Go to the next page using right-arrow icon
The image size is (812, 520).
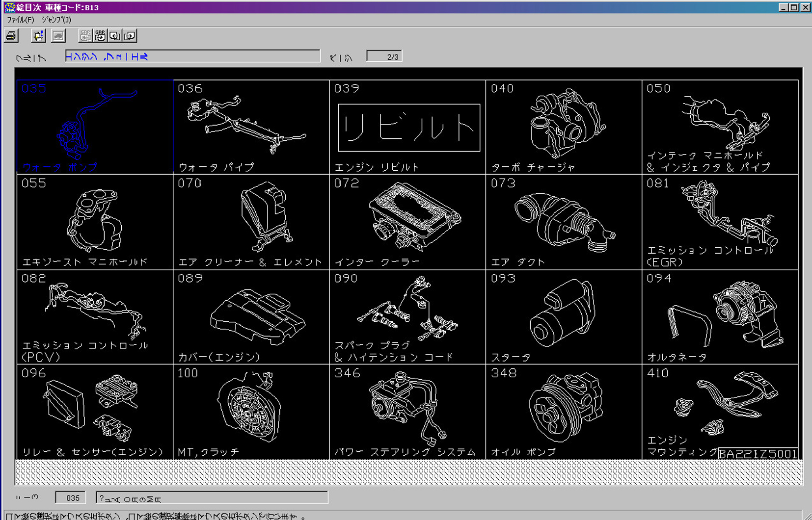130,36
